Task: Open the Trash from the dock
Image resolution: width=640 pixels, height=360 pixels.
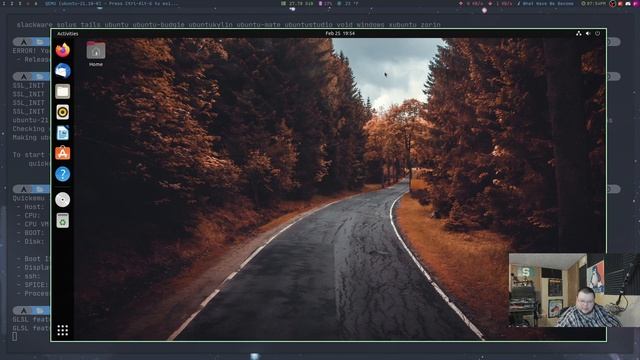Action: click(x=62, y=220)
